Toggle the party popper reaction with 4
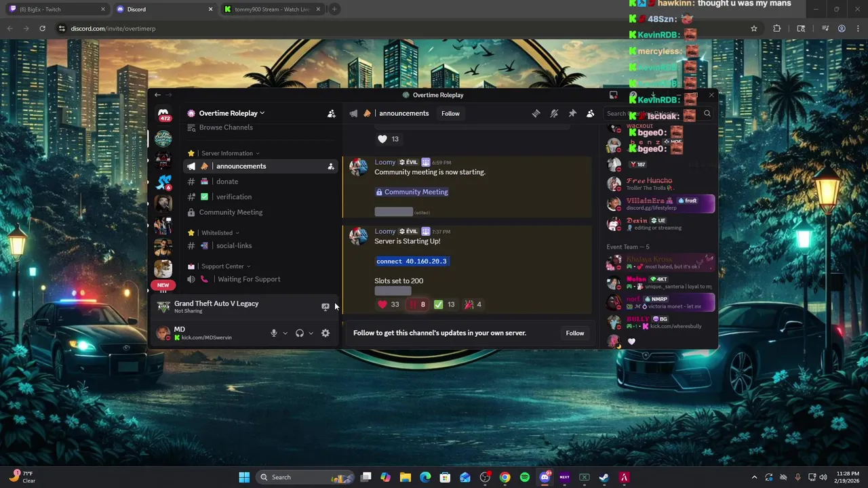Viewport: 868px width, 488px height. pos(473,304)
